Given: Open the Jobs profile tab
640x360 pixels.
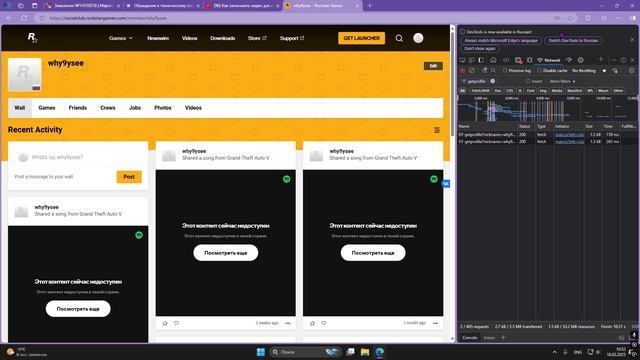Looking at the screenshot, I should 135,108.
